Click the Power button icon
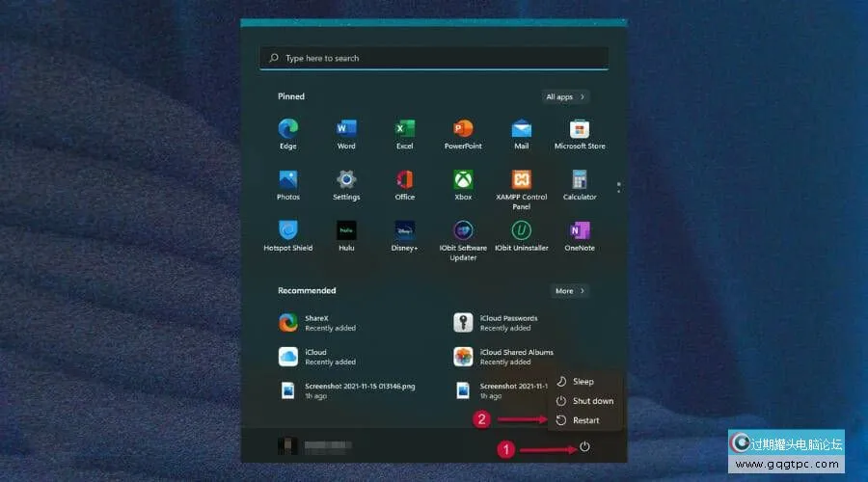The width and height of the screenshot is (868, 482). (584, 447)
